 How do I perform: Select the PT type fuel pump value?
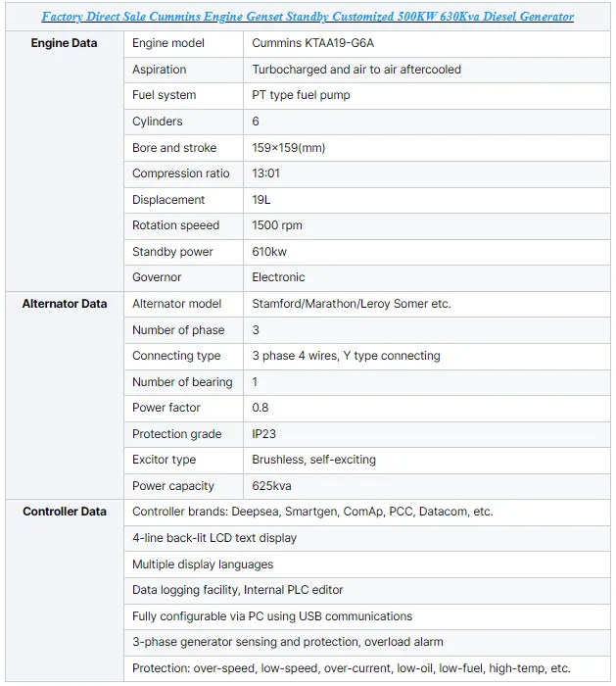pyautogui.click(x=301, y=95)
